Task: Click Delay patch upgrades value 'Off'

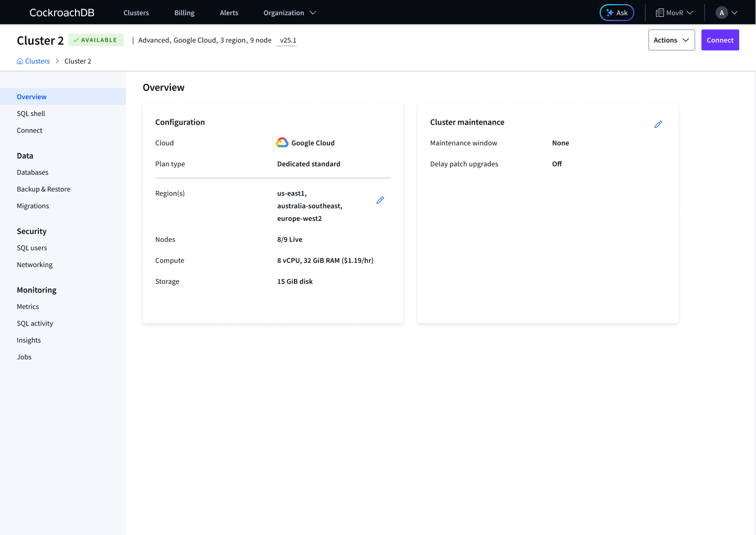Action: 557,164
